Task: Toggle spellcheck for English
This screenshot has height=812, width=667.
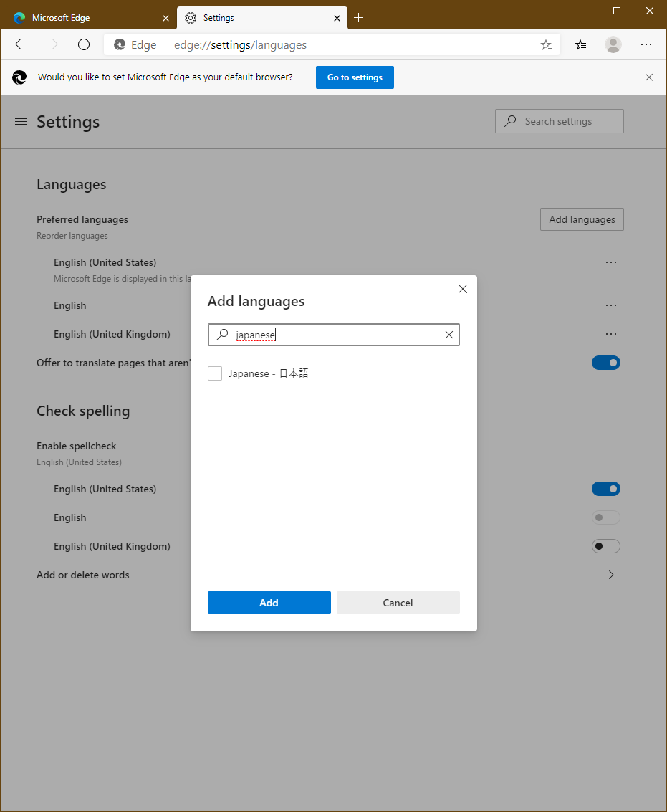Action: tap(606, 517)
